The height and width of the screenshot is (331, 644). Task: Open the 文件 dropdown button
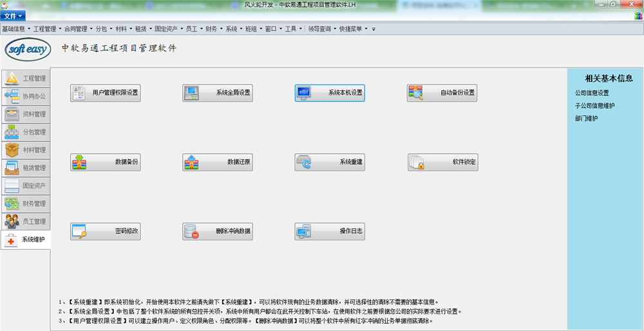(x=13, y=15)
